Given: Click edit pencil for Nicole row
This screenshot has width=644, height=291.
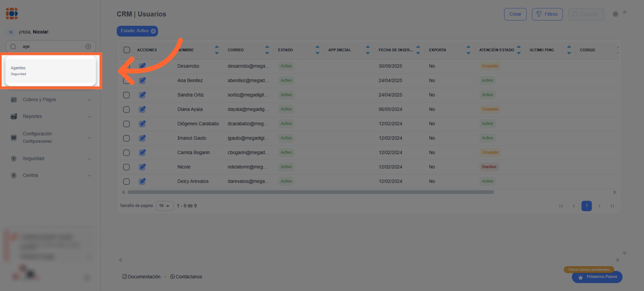Looking at the screenshot, I should [x=142, y=167].
